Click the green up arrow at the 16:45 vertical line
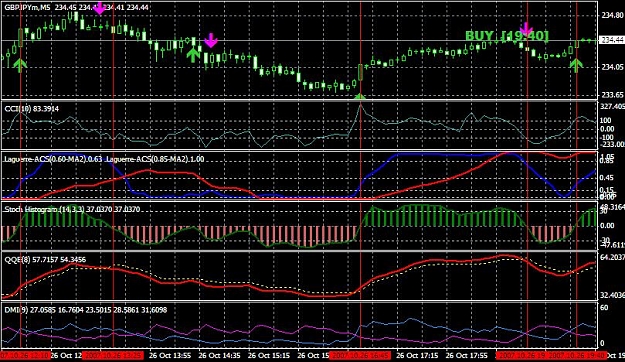Viewport: 625px width, 362px height. click(360, 96)
